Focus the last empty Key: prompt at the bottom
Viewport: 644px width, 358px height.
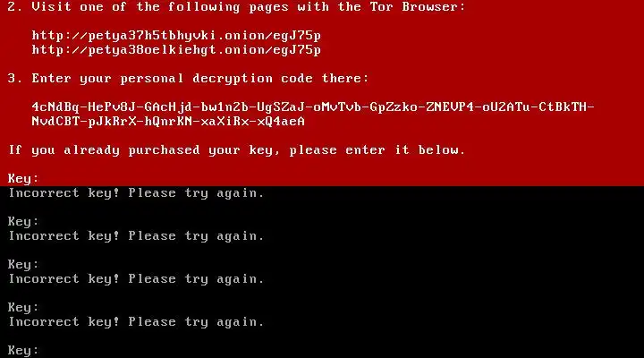[23, 351]
